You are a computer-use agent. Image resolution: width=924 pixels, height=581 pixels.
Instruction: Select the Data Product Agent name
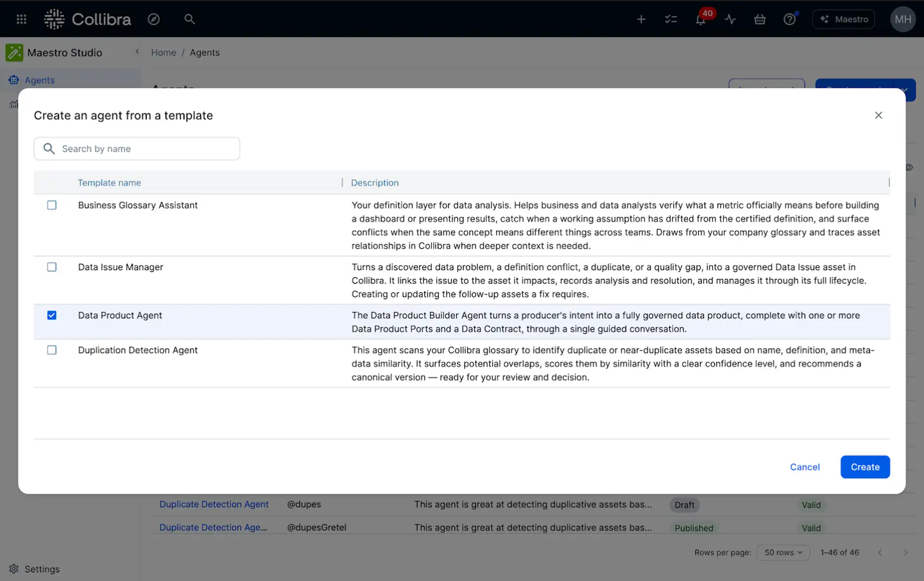point(120,316)
